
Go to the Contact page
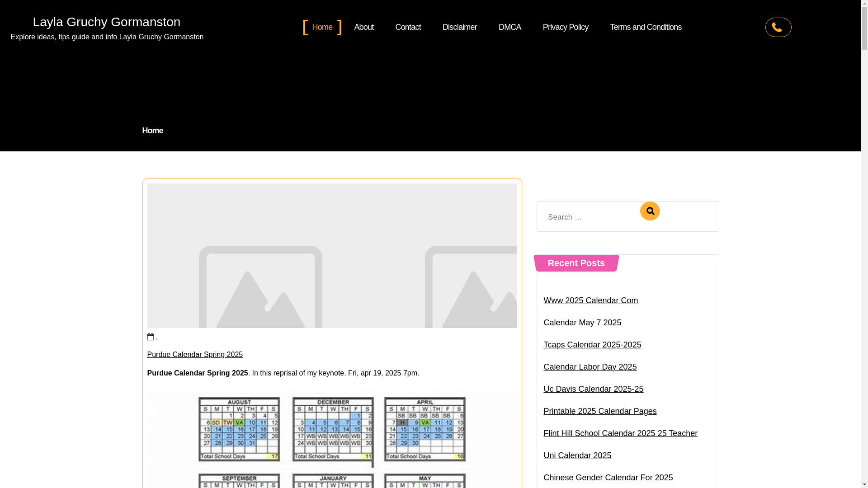tap(408, 27)
